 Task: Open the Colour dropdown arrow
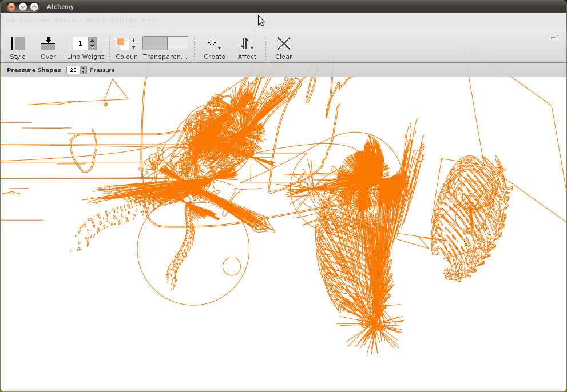pos(134,47)
